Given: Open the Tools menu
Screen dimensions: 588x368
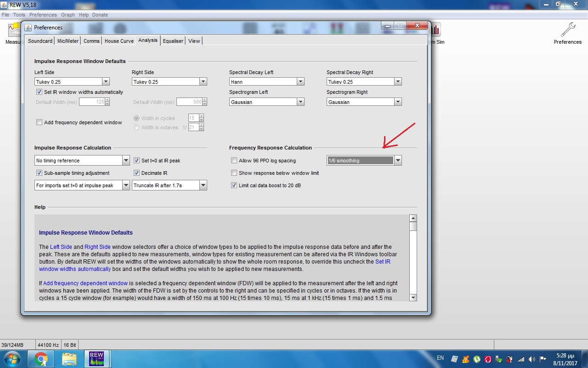Looking at the screenshot, I should pos(19,15).
